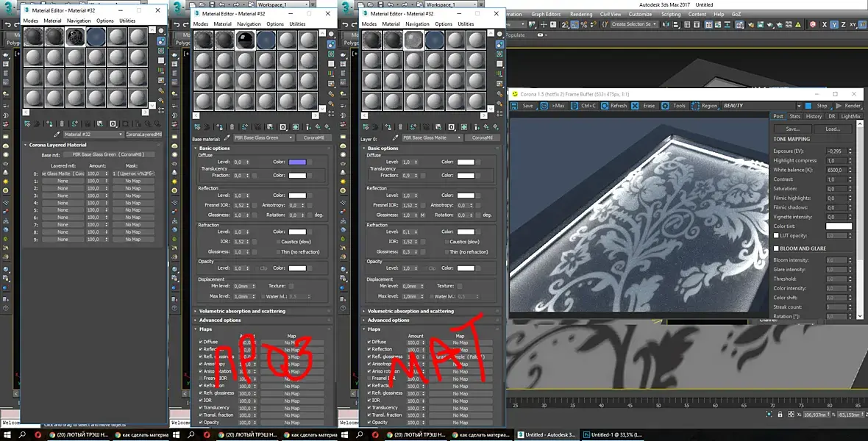This screenshot has height=441, width=868.
Task: Enable the Bloom and Glare checkbox
Action: point(776,248)
